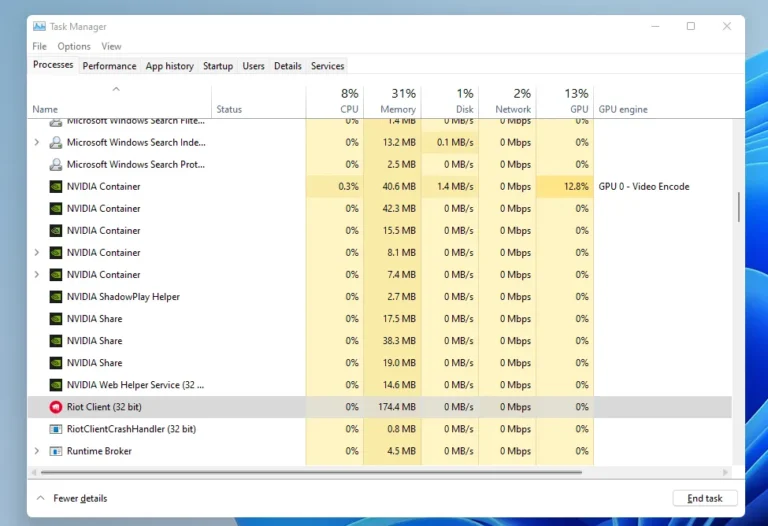Click the horizontal scrollbar left arrow
This screenshot has width=768, height=526.
[x=34, y=473]
